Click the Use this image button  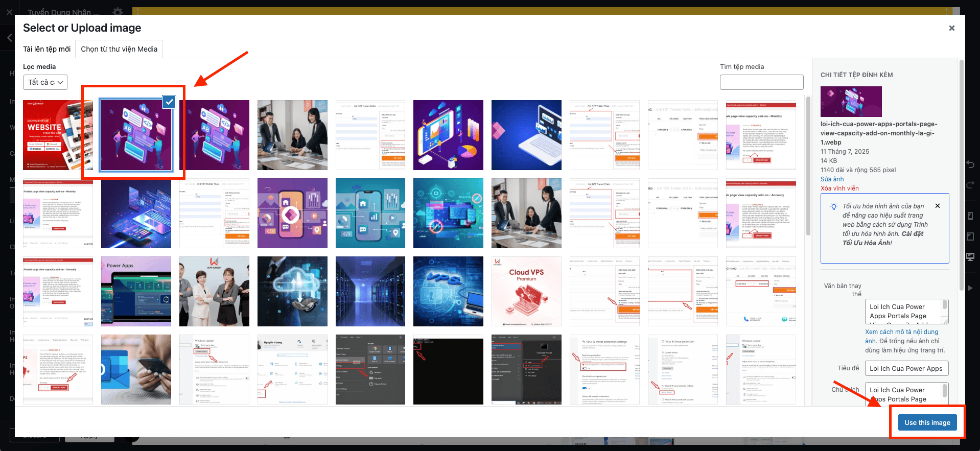[x=927, y=422]
